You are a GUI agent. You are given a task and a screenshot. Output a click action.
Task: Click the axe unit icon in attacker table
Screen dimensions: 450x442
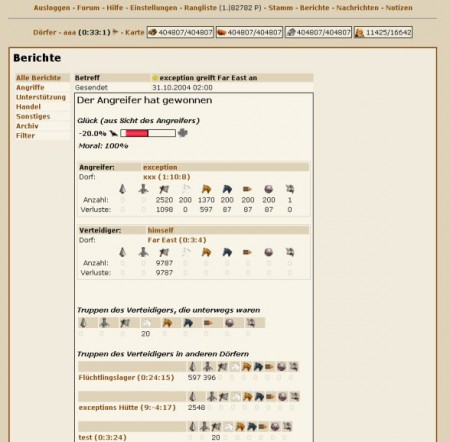click(164, 189)
